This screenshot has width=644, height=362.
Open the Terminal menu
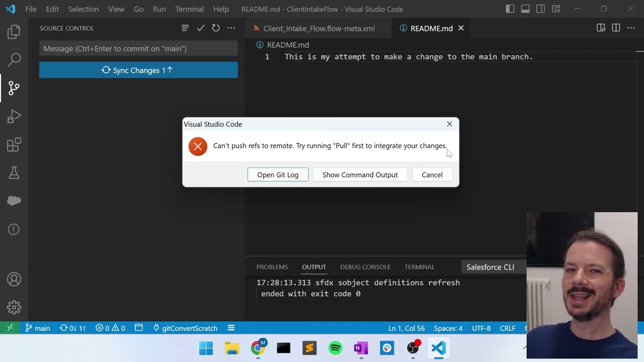coord(190,9)
